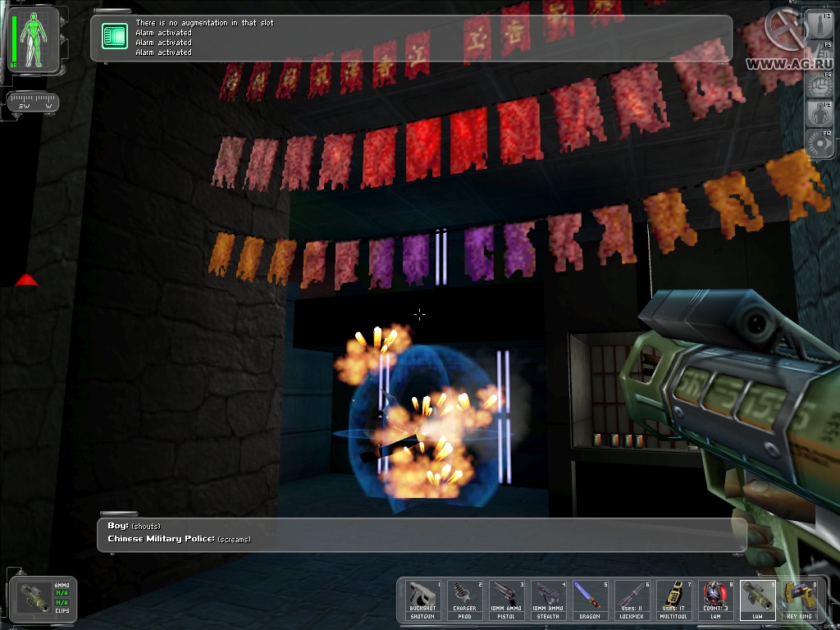Select the 10mm Ammo Pistol slot
Image resolution: width=840 pixels, height=630 pixels.
[505, 600]
